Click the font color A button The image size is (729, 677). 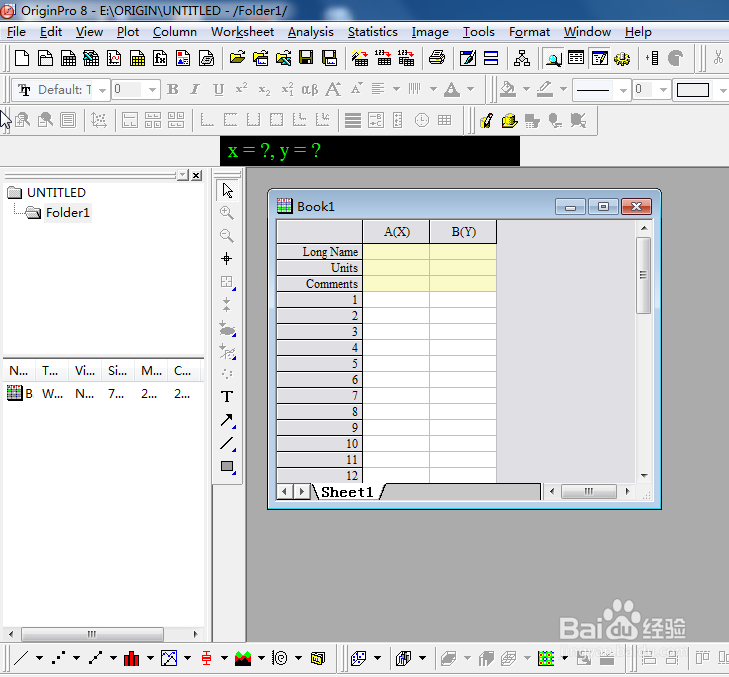click(452, 89)
